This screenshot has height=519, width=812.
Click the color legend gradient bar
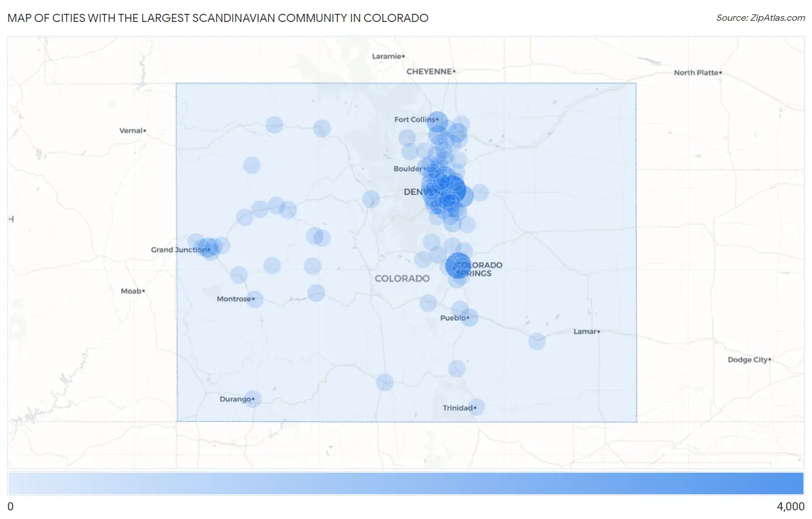point(405,483)
